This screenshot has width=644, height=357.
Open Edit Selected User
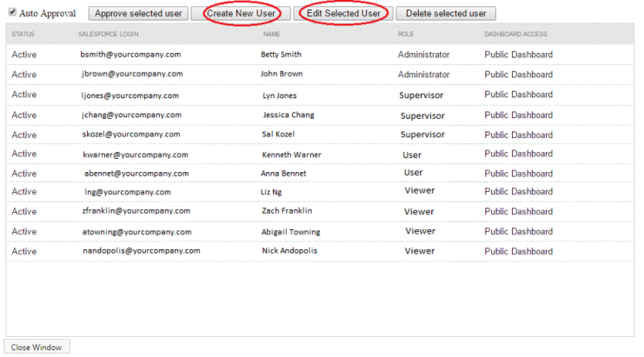[343, 14]
